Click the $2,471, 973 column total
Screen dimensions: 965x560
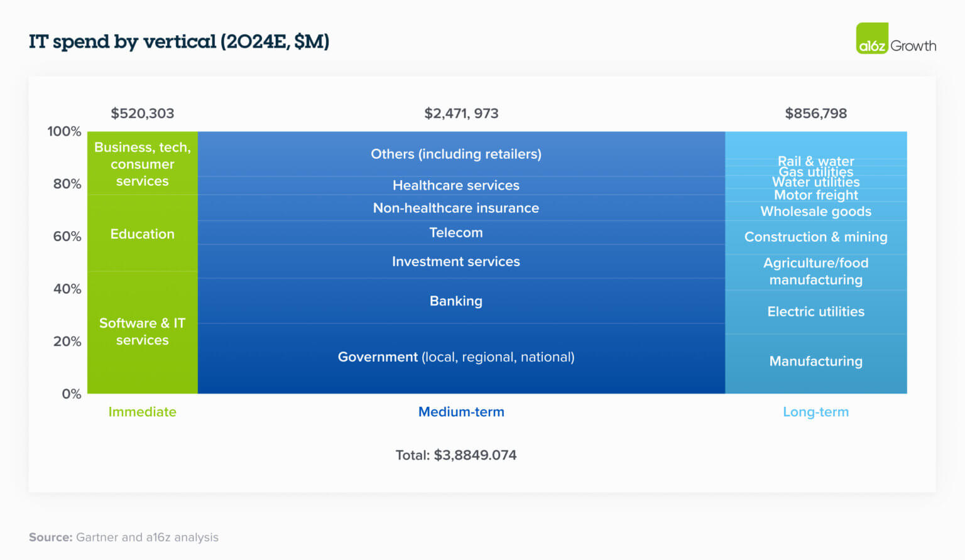(x=461, y=114)
